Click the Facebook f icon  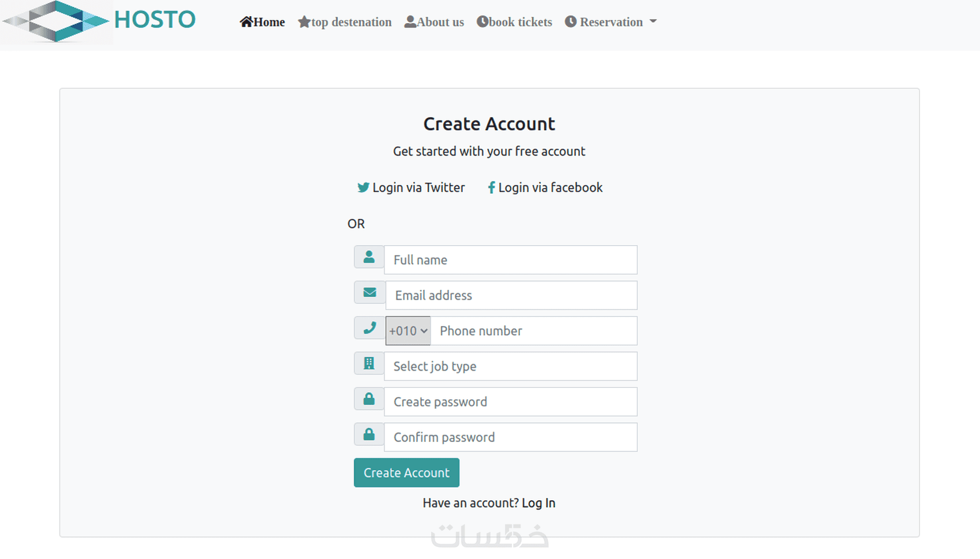point(491,187)
